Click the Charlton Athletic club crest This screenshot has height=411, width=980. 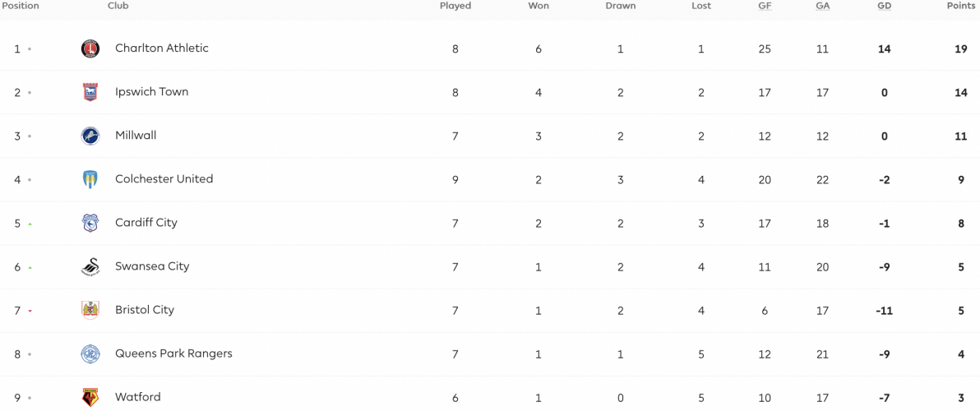[90, 48]
